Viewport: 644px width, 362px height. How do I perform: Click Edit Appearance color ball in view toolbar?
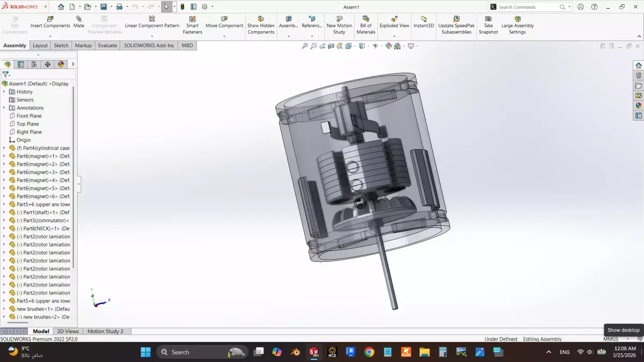coord(389,46)
